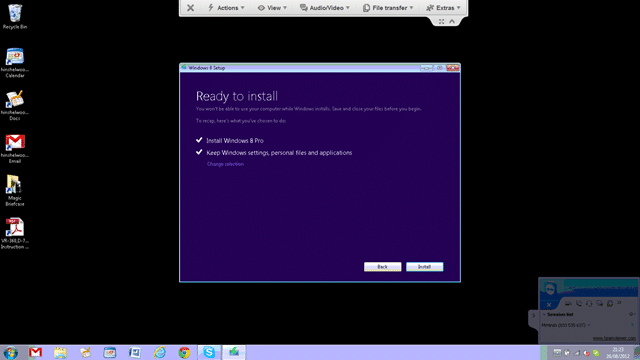Screen dimensions: 640x360
Task: Open chat in TeamViewer panel
Action: [x=599, y=303]
